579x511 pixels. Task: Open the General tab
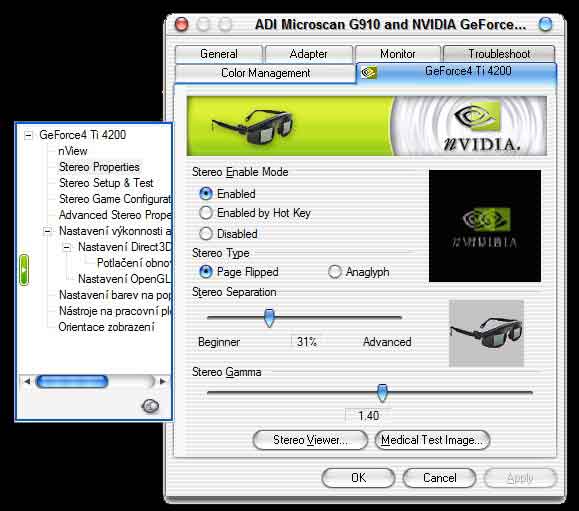pyautogui.click(x=219, y=54)
